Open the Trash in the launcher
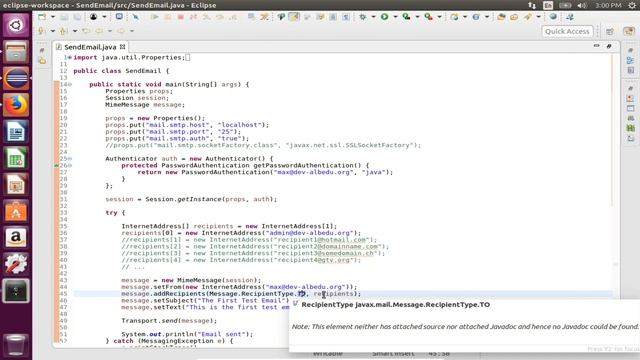This screenshot has height=360, width=640. [16, 345]
